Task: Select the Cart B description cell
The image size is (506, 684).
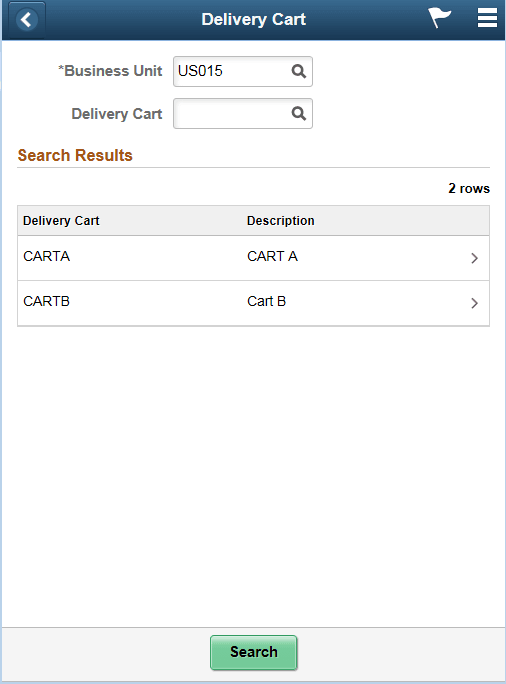Action: point(266,301)
